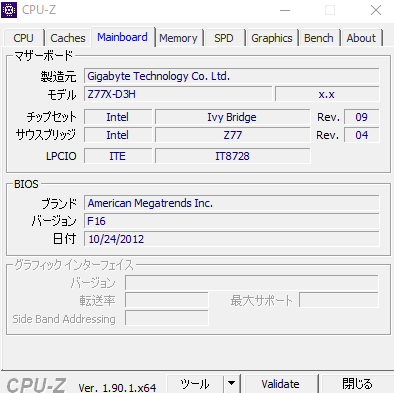Click the southbridge value Z77

coord(232,135)
